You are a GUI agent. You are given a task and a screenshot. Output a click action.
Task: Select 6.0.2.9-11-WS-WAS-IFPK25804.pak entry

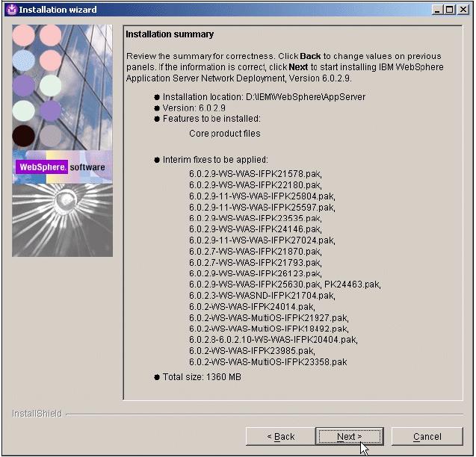(x=262, y=196)
